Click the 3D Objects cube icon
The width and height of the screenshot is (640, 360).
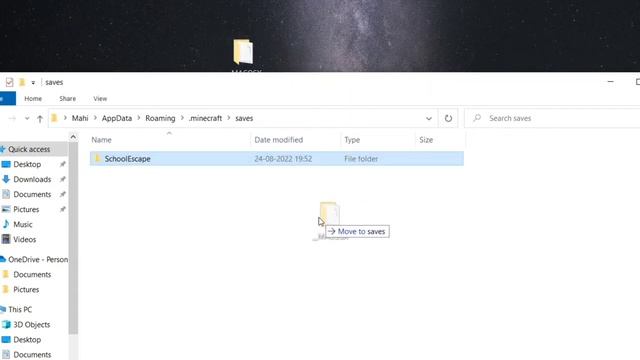coord(6,324)
